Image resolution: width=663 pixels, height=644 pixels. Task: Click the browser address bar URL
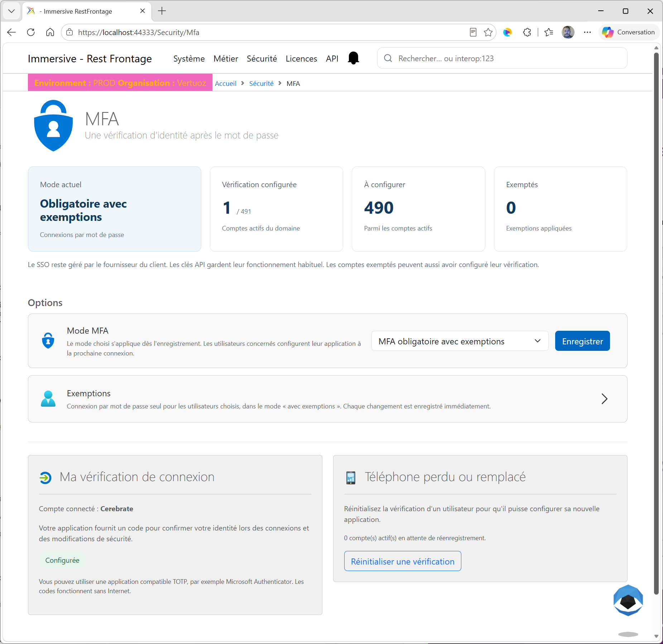[x=139, y=32]
